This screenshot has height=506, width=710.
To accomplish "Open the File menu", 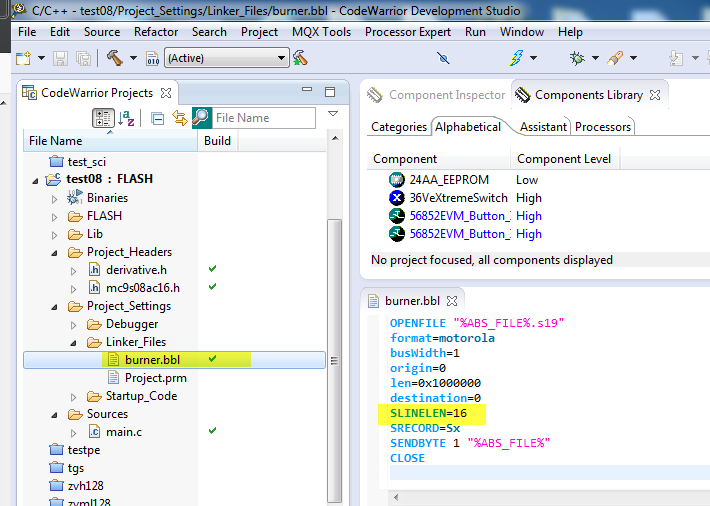I will point(27,32).
